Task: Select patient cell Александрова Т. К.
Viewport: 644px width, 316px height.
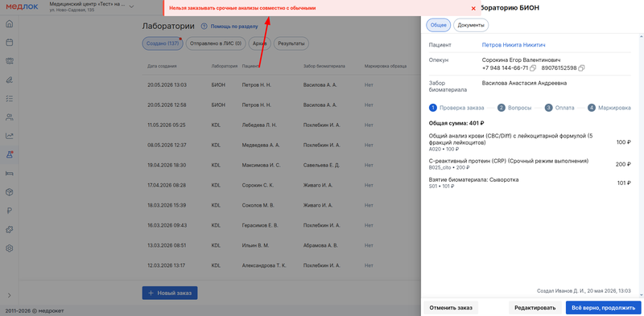Action: coord(264,265)
